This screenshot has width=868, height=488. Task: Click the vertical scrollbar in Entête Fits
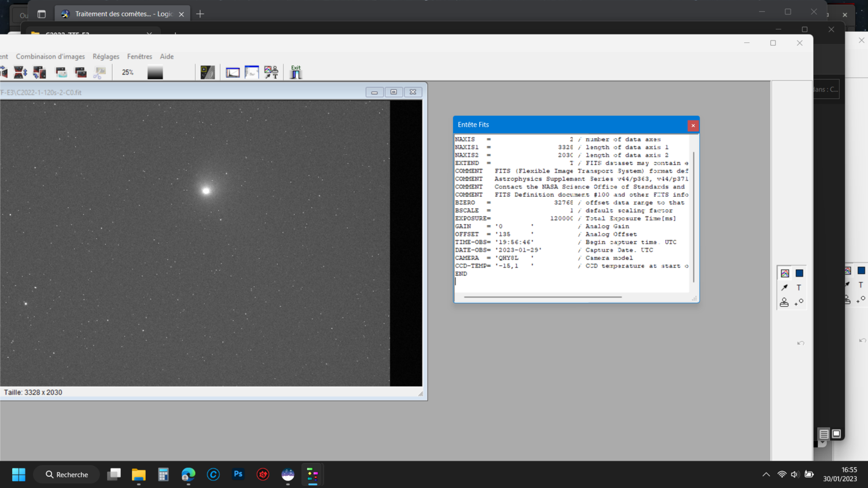693,217
